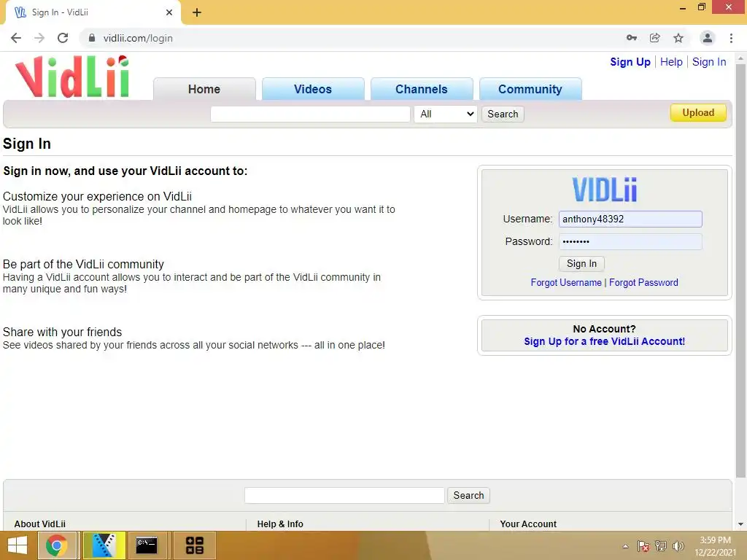Switch to the Community tab
The image size is (747, 560).
coord(530,89)
